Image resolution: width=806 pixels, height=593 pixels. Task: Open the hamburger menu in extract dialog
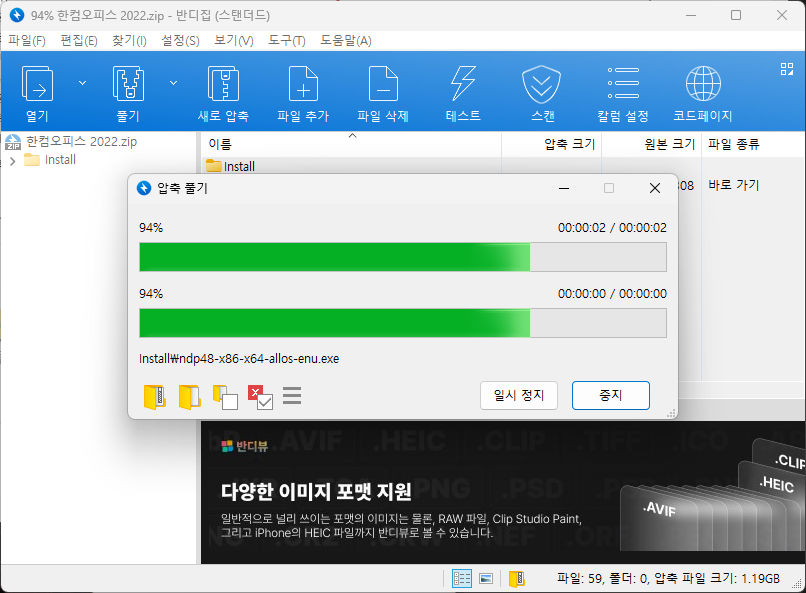pyautogui.click(x=292, y=396)
